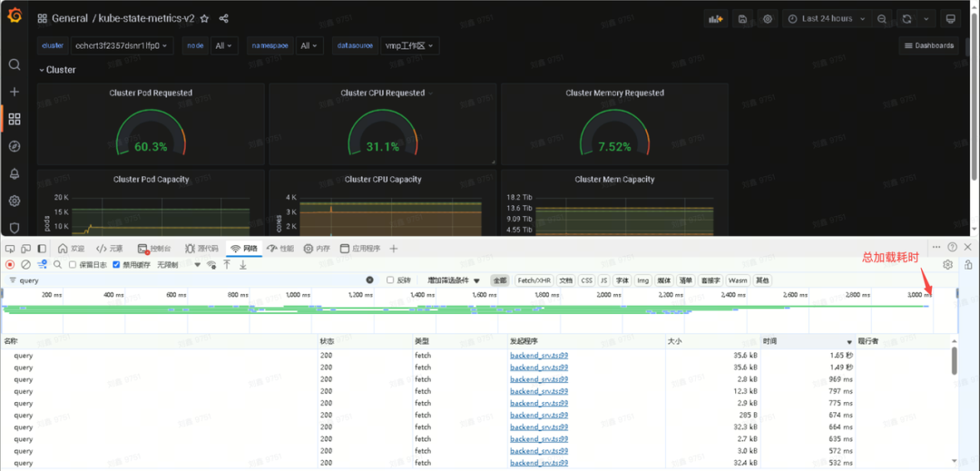Screen dimensions: 980x471
Task: Collapse the Cluster row section
Action: (x=57, y=70)
